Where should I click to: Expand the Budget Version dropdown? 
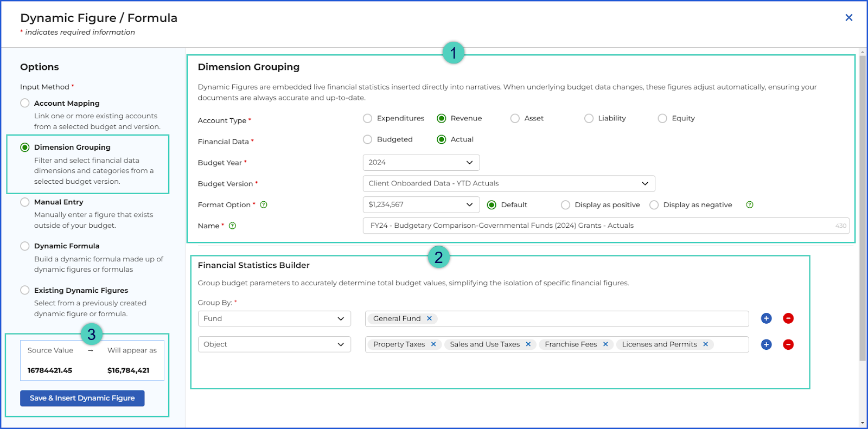(509, 183)
